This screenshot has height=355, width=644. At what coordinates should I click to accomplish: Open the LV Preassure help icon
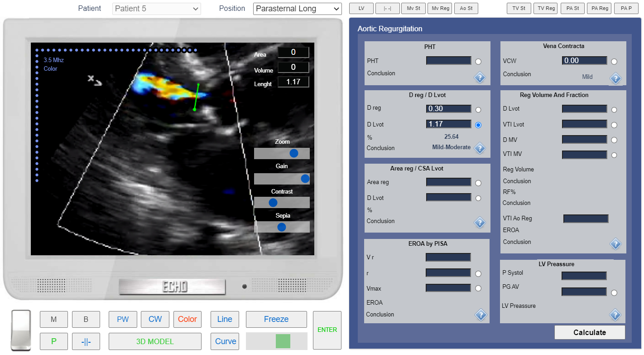coord(616,315)
